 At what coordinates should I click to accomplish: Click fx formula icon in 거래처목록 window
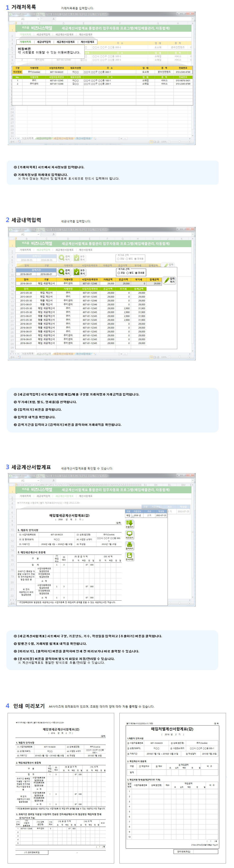[x=53, y=19]
